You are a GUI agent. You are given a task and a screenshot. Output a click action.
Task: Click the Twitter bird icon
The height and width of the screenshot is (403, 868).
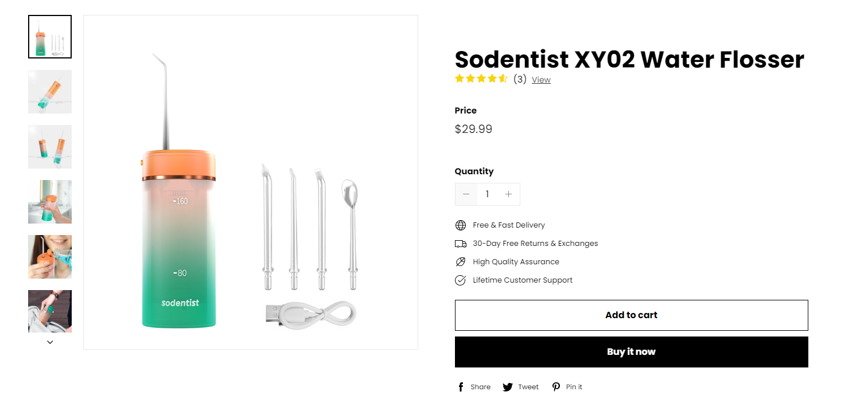click(508, 387)
